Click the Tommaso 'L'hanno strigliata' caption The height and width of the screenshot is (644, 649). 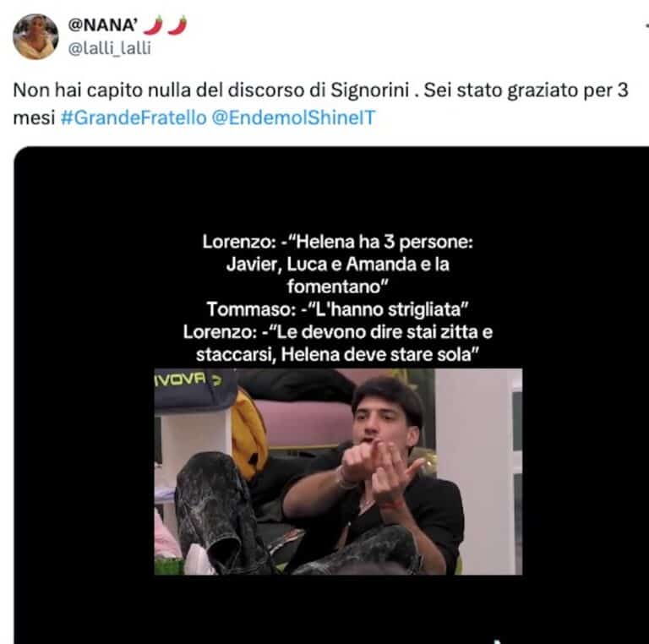tap(338, 309)
